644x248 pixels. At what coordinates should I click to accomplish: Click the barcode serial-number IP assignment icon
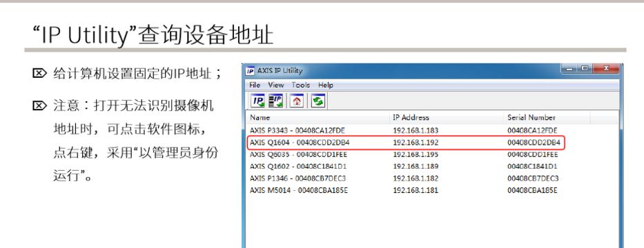[276, 101]
